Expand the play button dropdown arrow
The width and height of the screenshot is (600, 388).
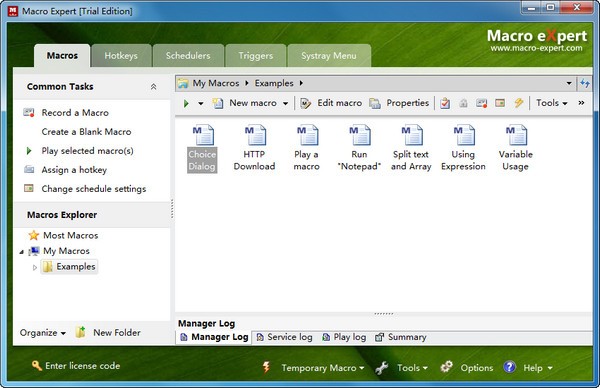(201, 103)
